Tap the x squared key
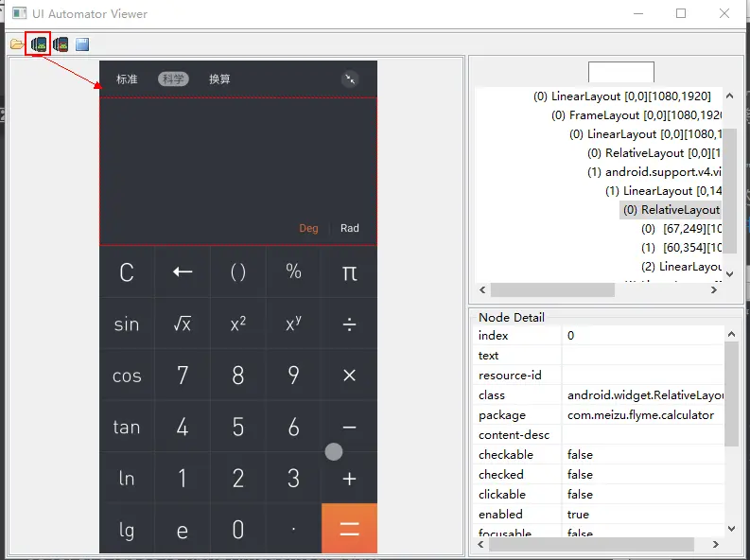Viewport: 750px width, 560px height. pos(237,324)
